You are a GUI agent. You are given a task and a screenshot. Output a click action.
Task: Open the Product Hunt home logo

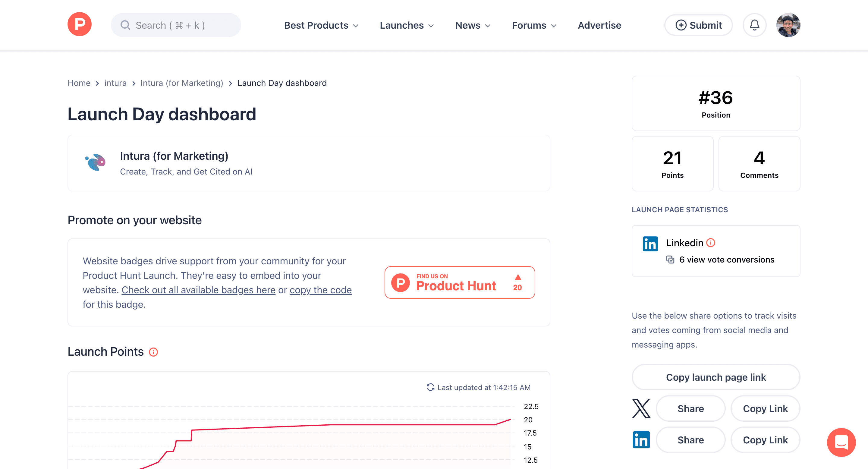(80, 25)
